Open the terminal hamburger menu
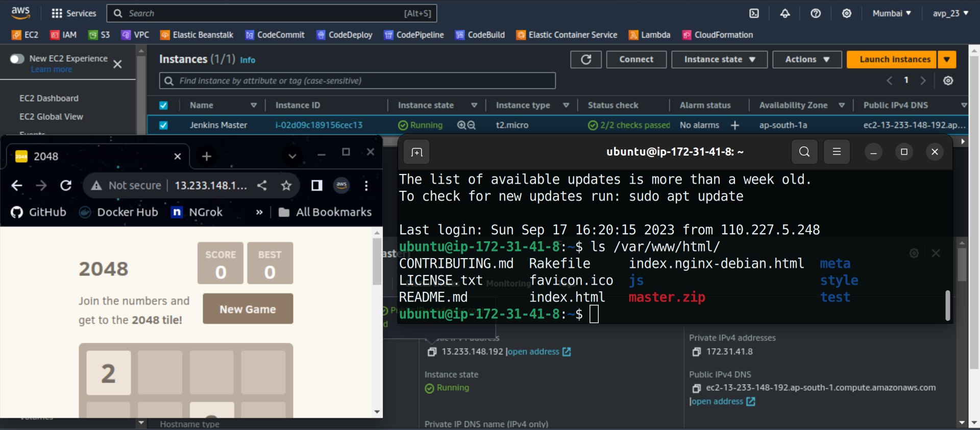The image size is (980, 430). 837,151
